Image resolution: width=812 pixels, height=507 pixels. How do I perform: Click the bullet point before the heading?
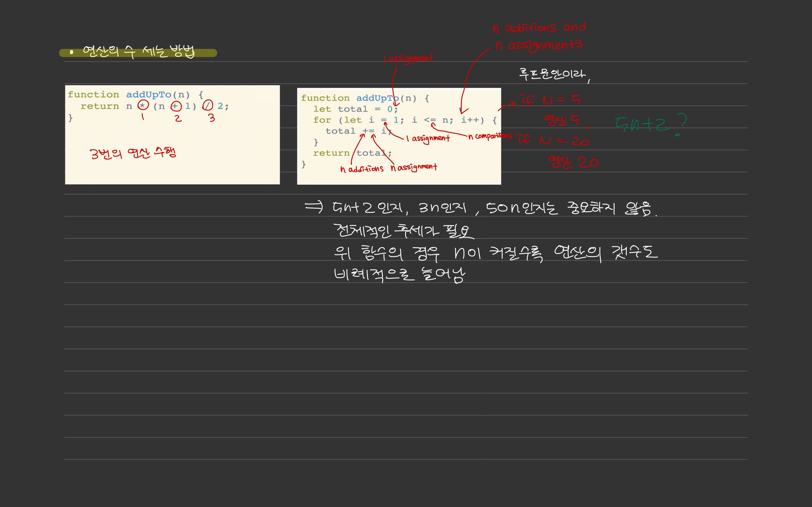coord(71,52)
